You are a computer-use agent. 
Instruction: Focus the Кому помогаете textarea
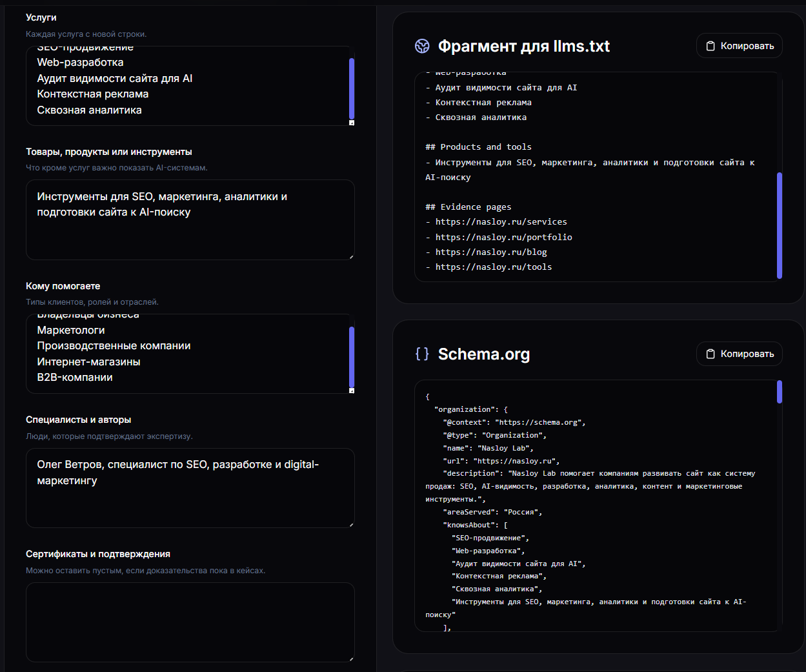coord(190,354)
